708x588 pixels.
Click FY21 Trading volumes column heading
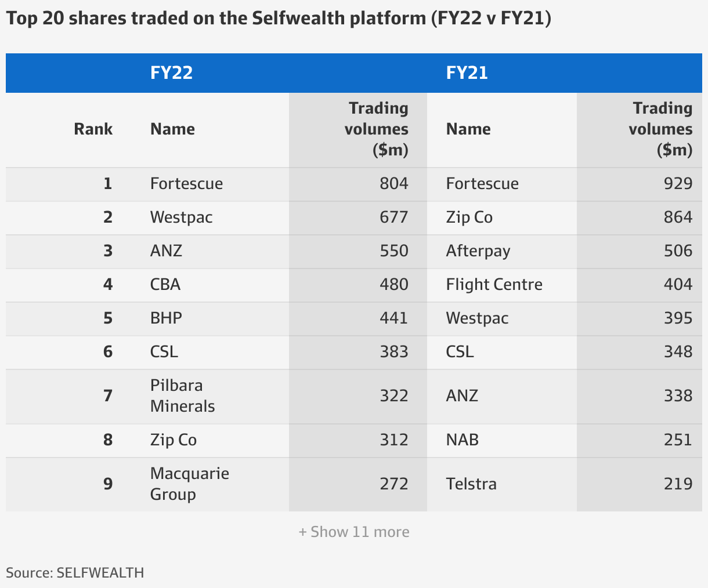click(x=660, y=129)
